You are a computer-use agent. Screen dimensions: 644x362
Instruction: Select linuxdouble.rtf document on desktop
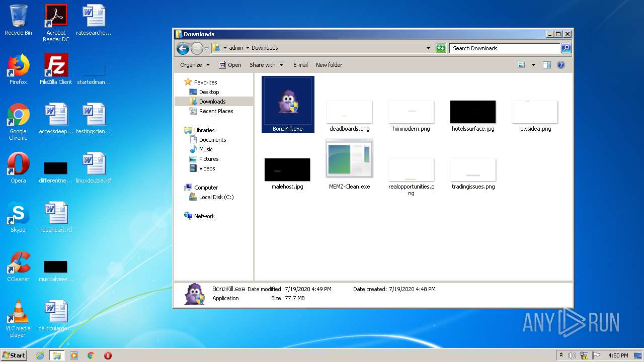(x=94, y=168)
